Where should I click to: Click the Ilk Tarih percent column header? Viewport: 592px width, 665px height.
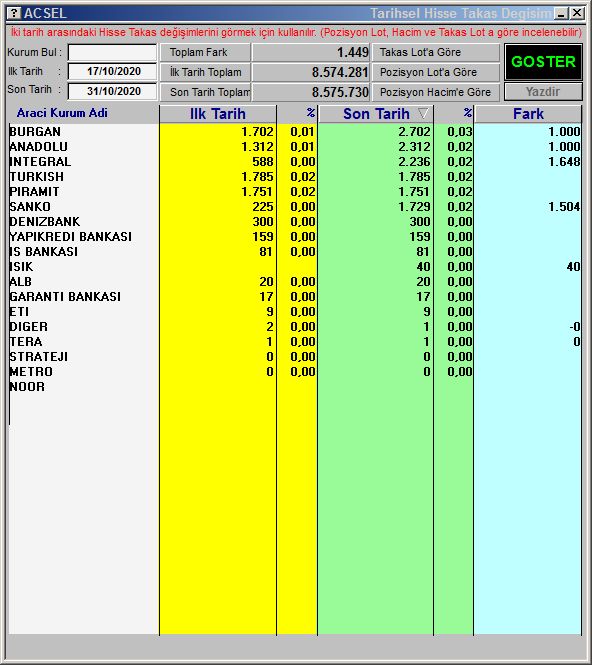297,114
